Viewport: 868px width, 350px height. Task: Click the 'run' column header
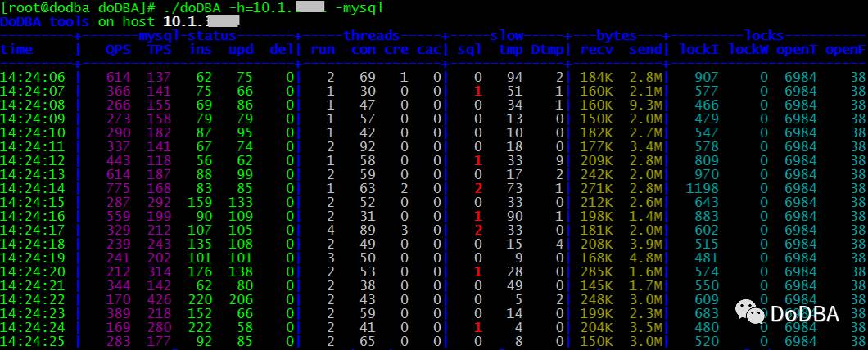(323, 49)
